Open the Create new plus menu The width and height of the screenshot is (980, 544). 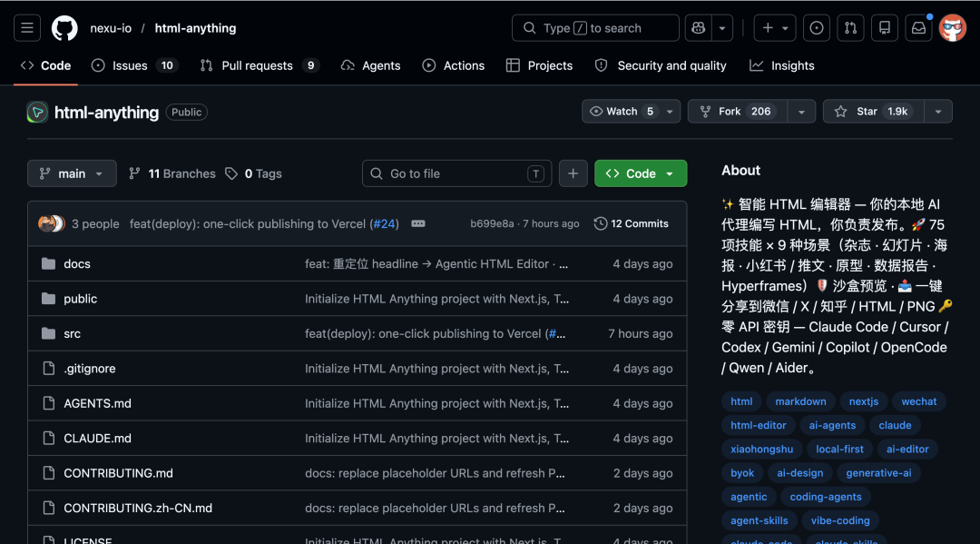point(774,28)
